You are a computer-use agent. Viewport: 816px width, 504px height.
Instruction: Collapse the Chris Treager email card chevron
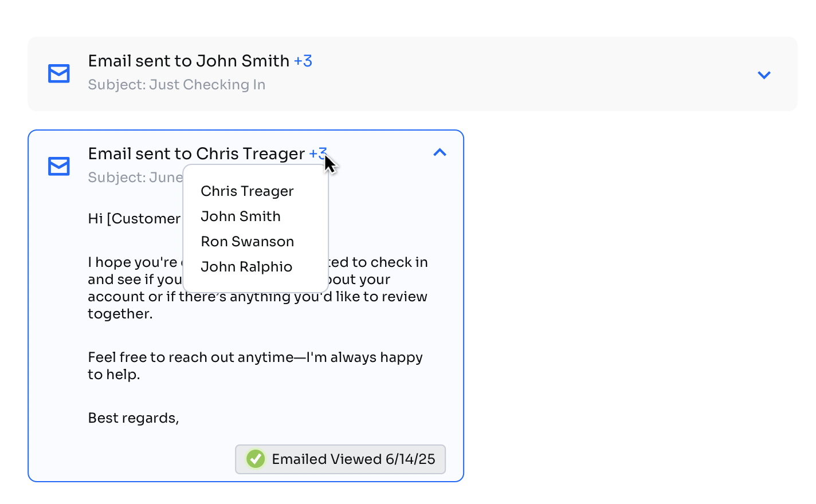coord(440,152)
